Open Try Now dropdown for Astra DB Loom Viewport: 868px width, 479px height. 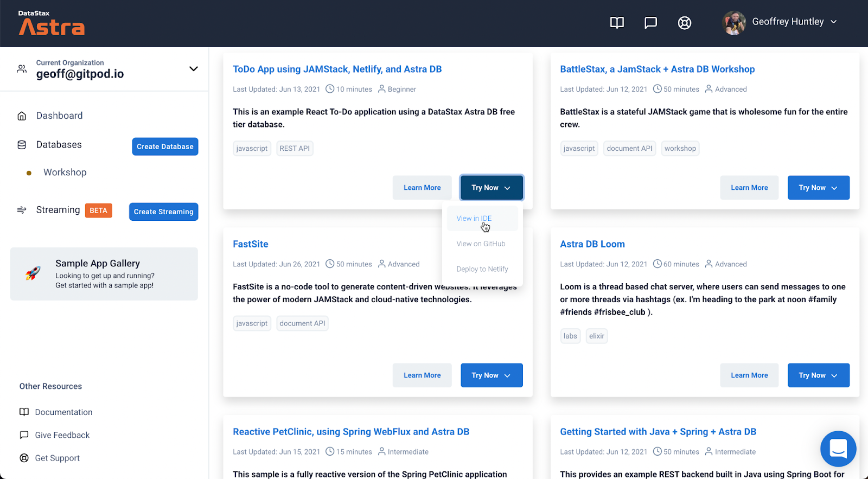click(818, 375)
